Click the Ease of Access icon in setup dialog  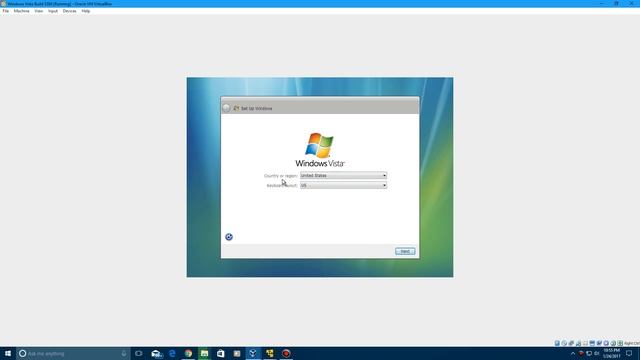click(229, 237)
